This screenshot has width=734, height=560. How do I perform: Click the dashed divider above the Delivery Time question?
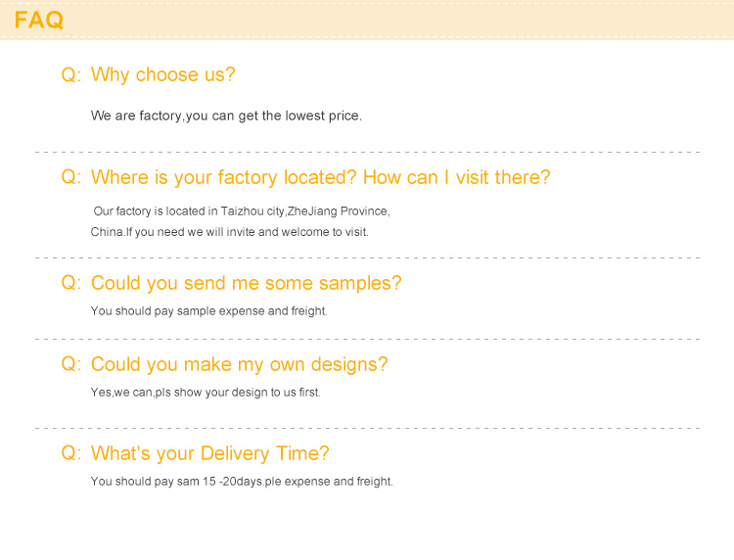367,428
